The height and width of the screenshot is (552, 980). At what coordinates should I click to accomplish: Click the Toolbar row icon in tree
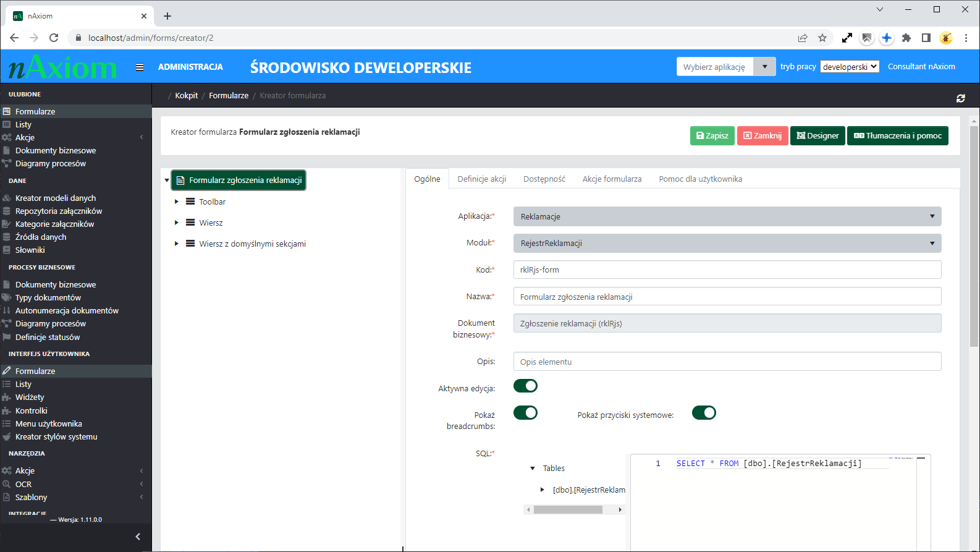click(x=190, y=202)
